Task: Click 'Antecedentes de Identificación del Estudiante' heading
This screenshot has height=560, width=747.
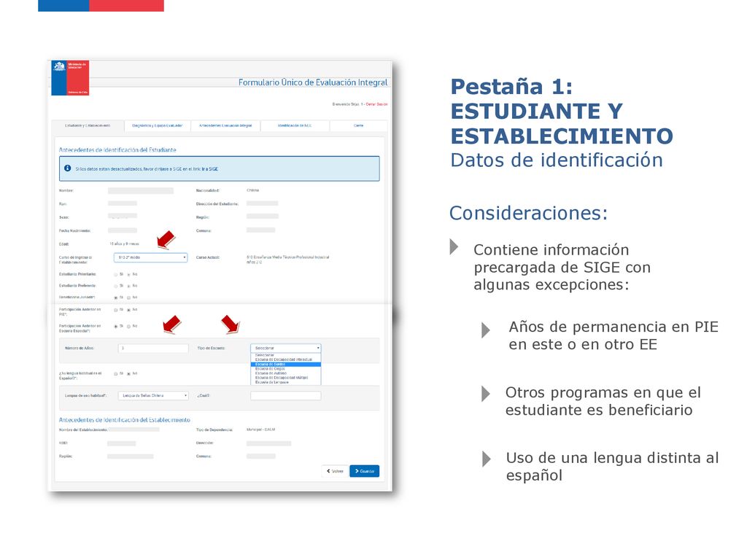Action: point(117,150)
